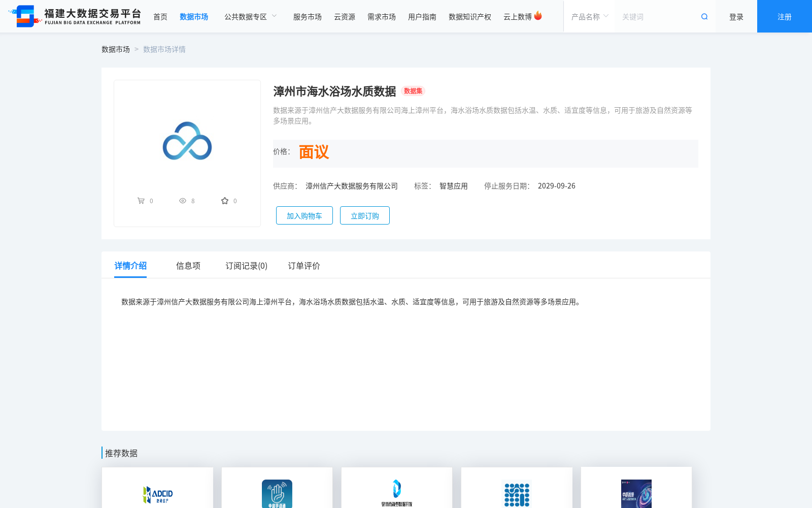Expand the 公共数据专区 dropdown menu
Viewport: 812px width, 508px height.
[x=251, y=17]
